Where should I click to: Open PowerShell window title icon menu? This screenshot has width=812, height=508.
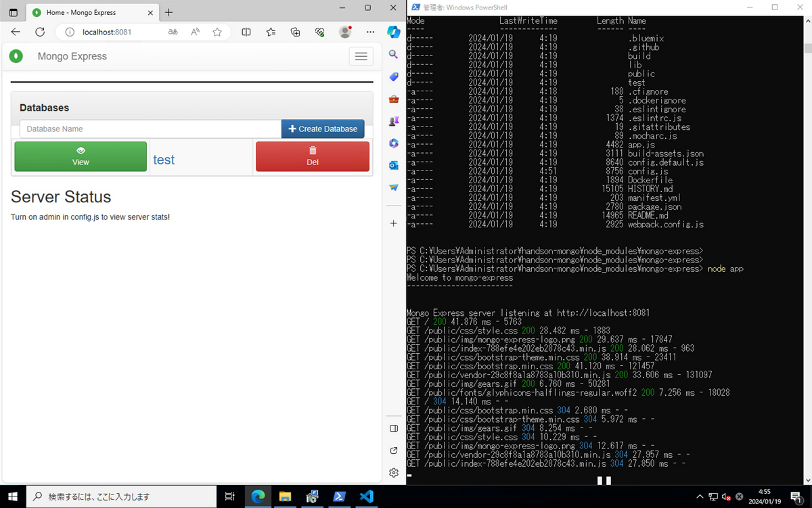414,7
